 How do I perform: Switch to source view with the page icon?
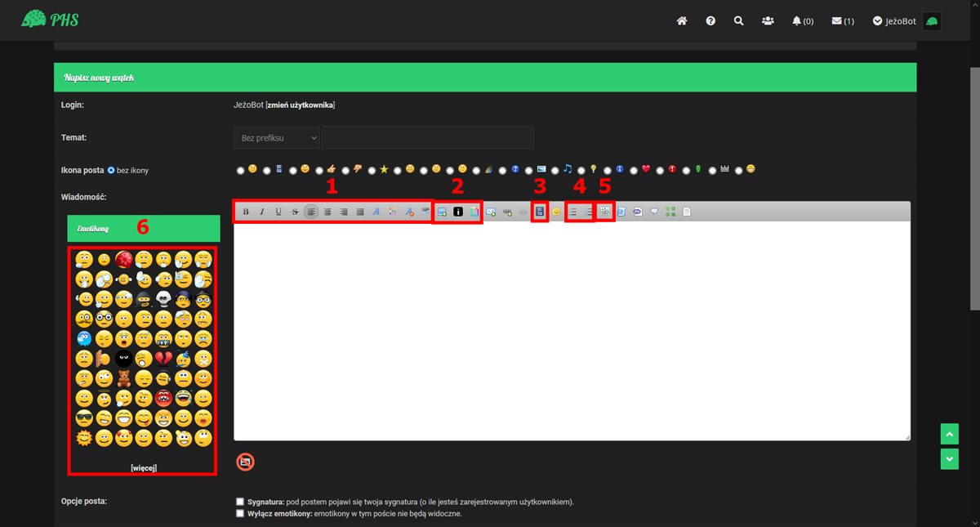[687, 212]
